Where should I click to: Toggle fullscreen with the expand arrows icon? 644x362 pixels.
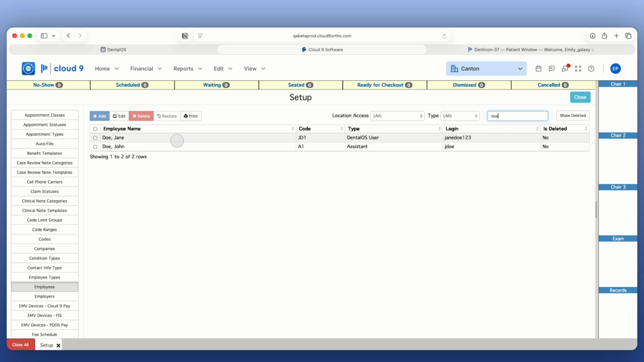coord(578,68)
